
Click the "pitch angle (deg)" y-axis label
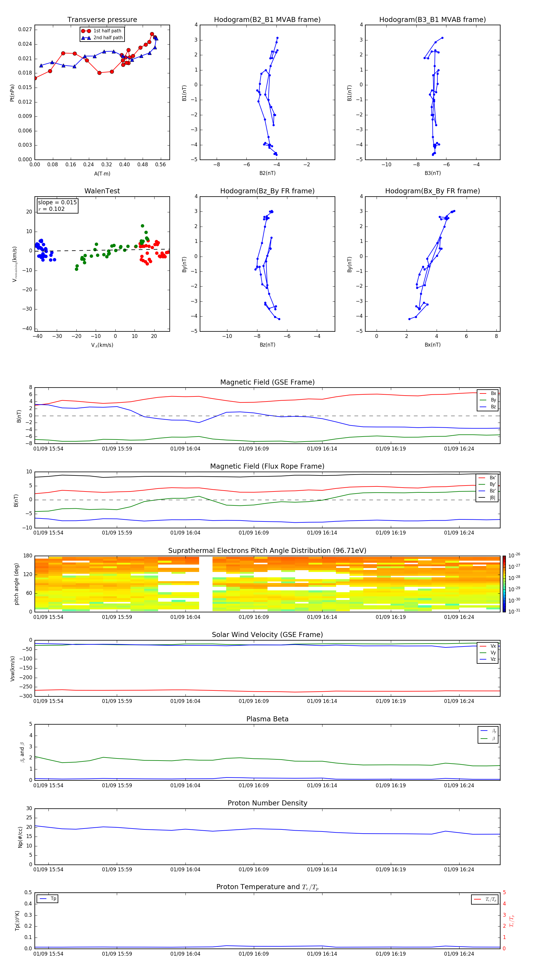click(16, 584)
